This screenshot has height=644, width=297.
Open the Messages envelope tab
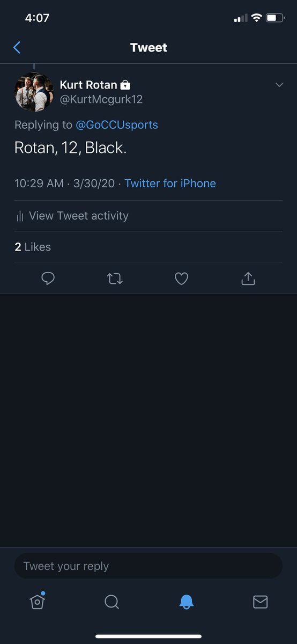pyautogui.click(x=260, y=602)
